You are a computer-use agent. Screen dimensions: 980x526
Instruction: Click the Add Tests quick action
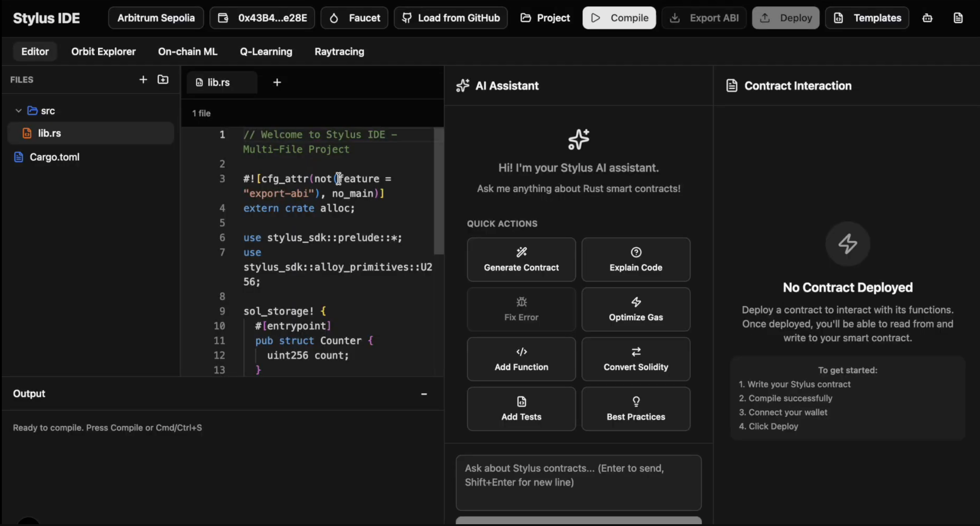pyautogui.click(x=521, y=409)
